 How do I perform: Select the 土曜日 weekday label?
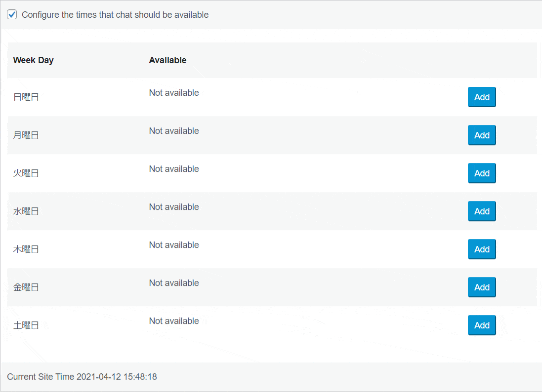pyautogui.click(x=26, y=325)
